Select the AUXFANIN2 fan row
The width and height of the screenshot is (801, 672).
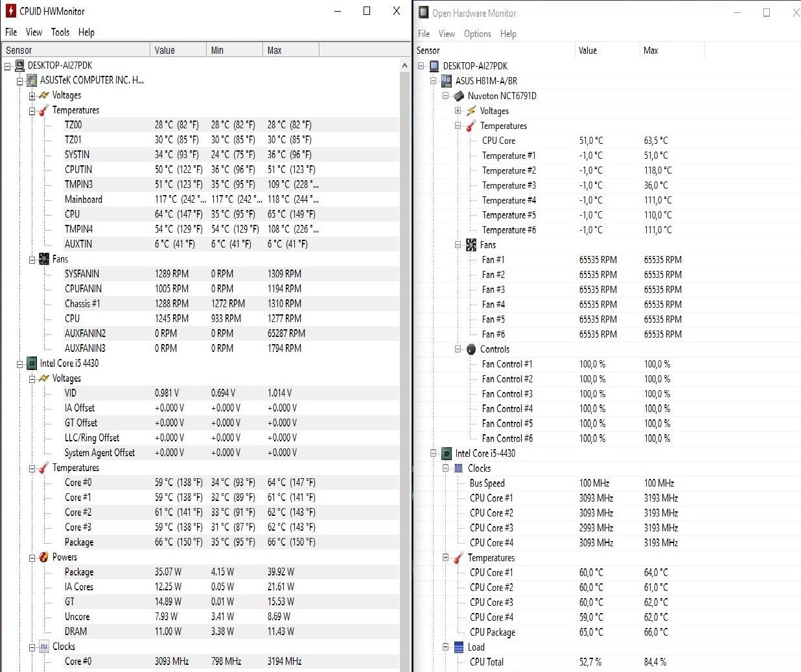(200, 334)
